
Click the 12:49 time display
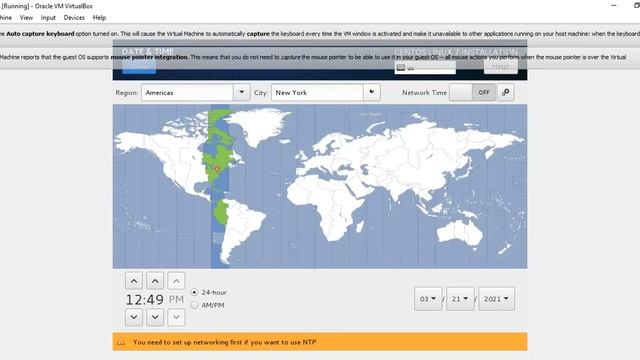(x=144, y=300)
